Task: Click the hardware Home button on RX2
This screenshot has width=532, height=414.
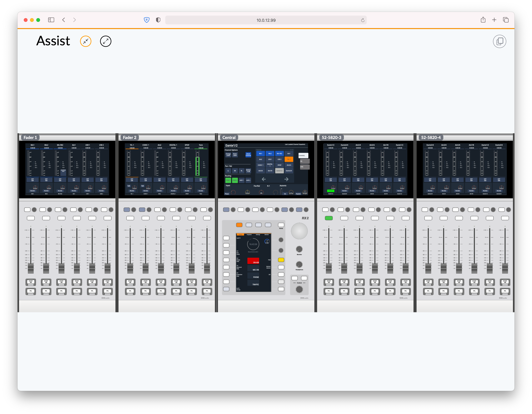Action: point(281,225)
